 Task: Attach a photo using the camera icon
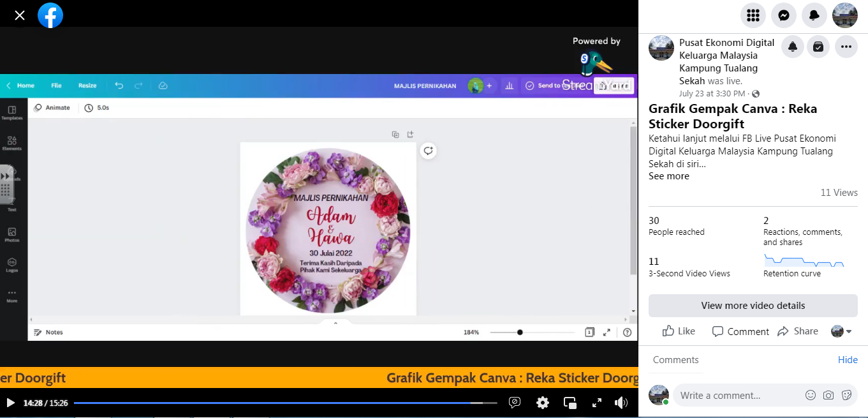coord(828,395)
